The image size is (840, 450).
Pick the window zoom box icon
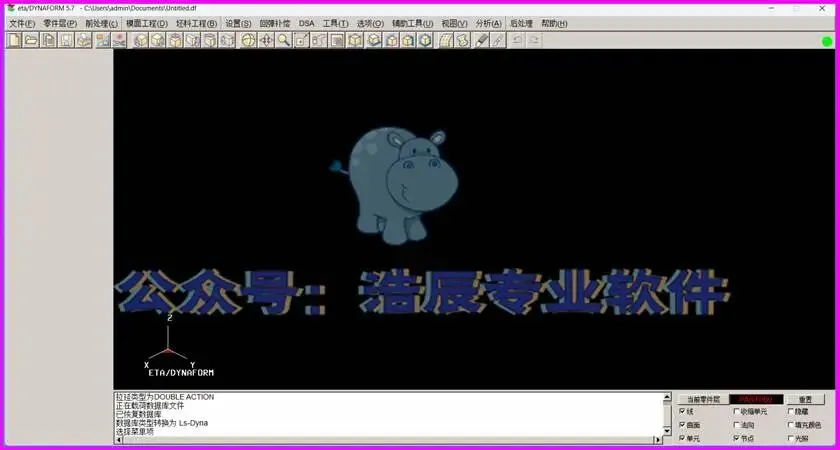[301, 40]
